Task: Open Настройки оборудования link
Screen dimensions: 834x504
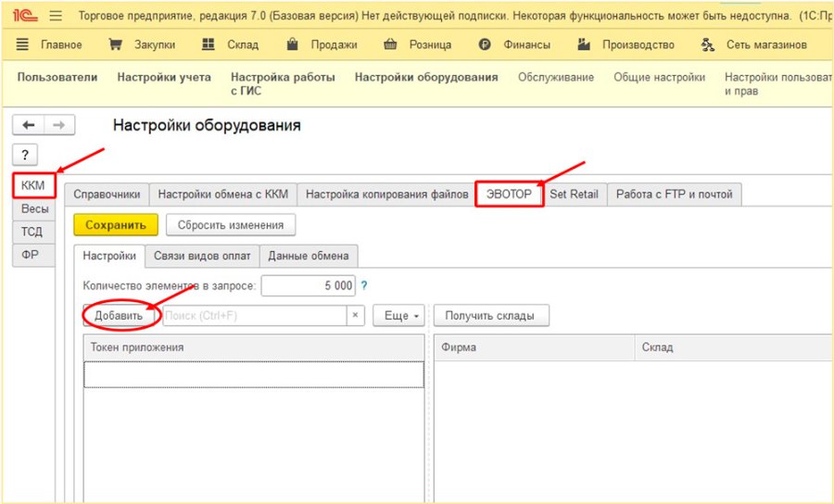Action: pos(426,77)
